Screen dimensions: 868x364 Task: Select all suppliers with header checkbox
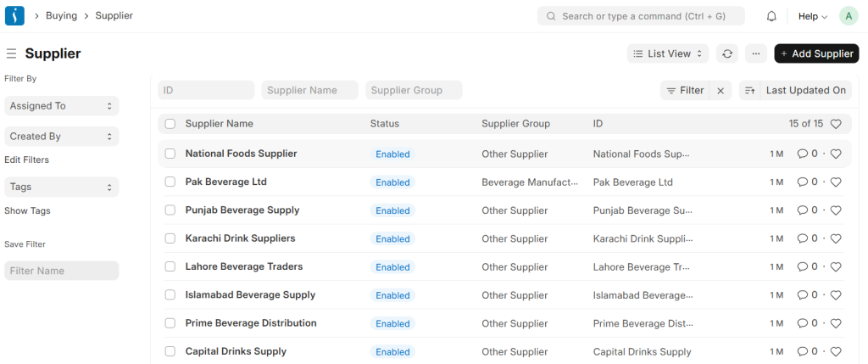coord(170,124)
